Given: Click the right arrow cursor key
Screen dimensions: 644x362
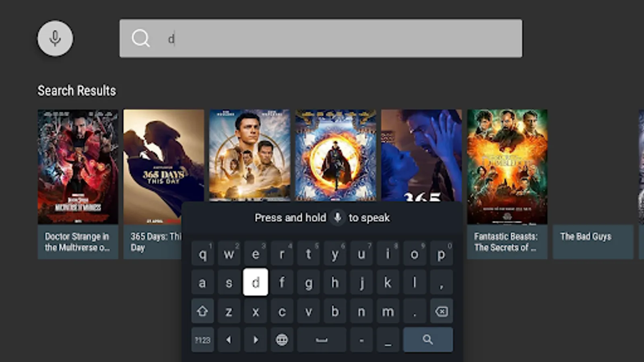Looking at the screenshot, I should 256,339.
